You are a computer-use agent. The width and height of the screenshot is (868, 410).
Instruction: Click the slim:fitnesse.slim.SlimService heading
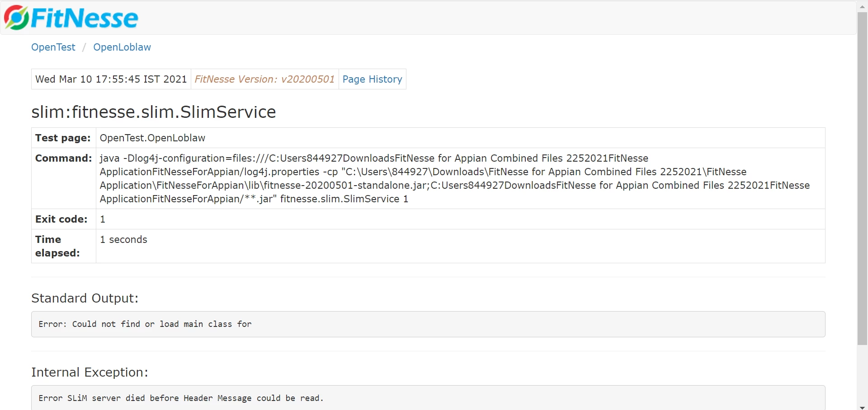tap(154, 112)
